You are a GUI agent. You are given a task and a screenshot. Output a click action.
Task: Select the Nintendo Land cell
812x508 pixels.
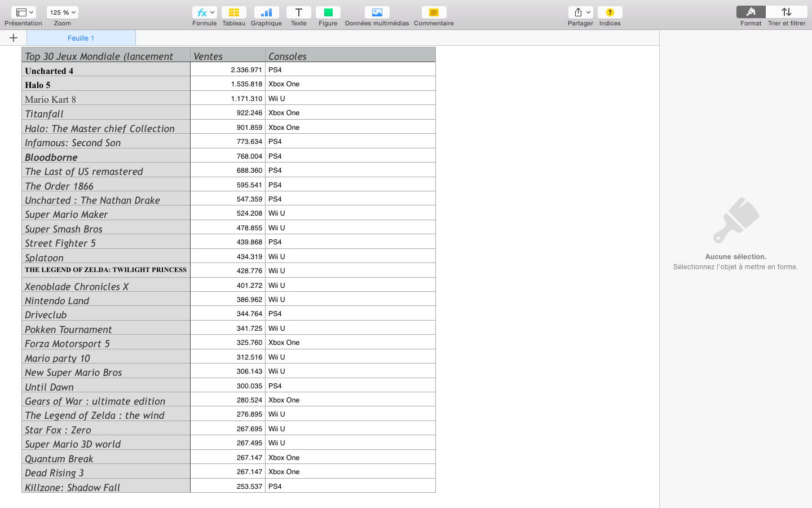tap(106, 299)
